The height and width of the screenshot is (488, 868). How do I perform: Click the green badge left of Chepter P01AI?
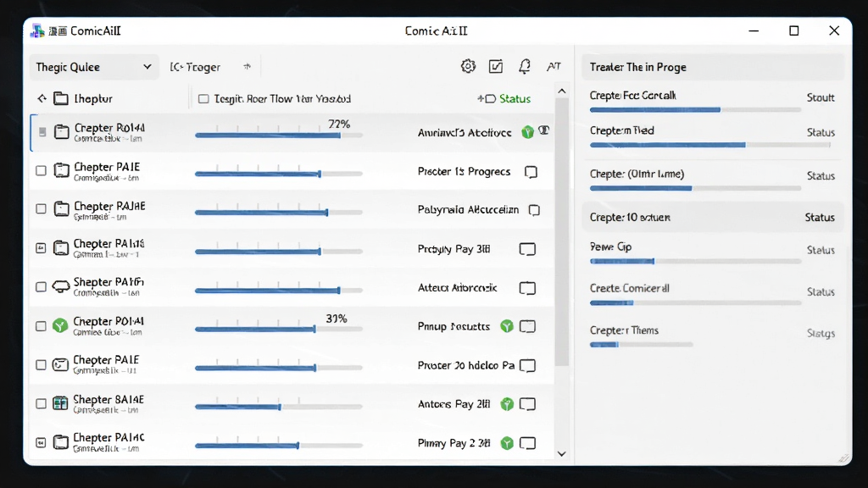pos(60,325)
